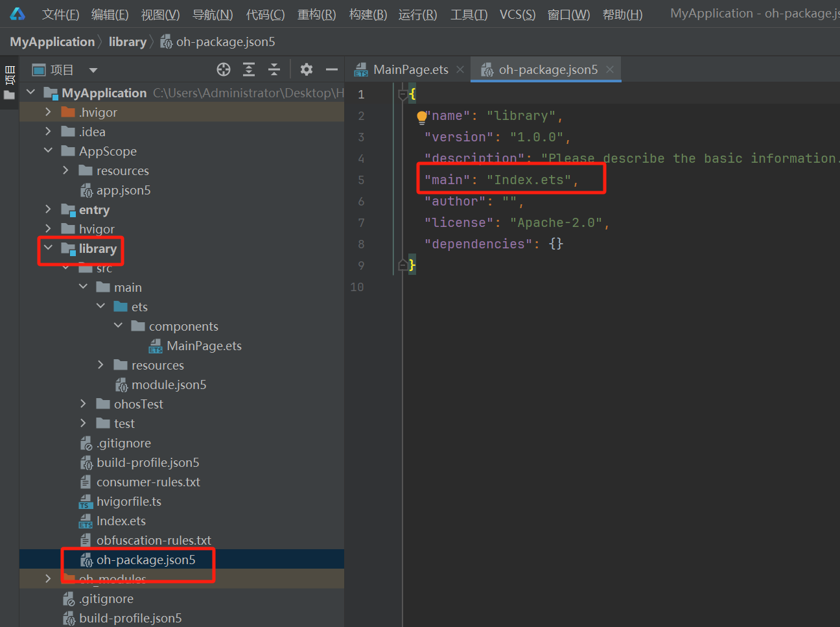The height and width of the screenshot is (627, 840).
Task: Close the oh-package.json5 editor tab
Action: (x=610, y=69)
